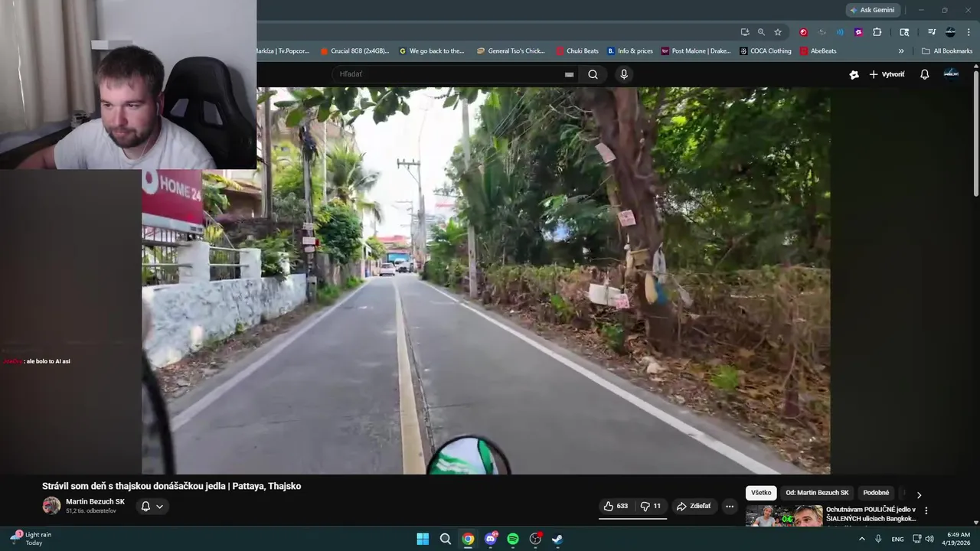Screen dimensions: 980x551
Task: Select the Podobné filter chip
Action: (x=876, y=493)
